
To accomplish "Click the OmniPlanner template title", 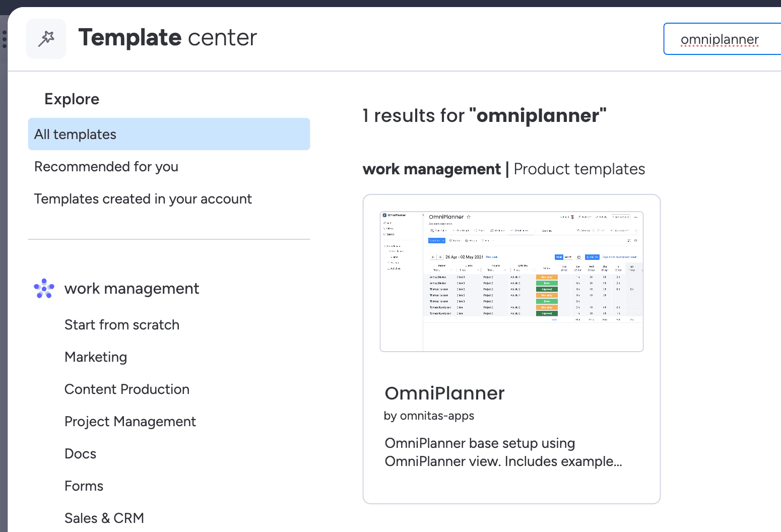I will pyautogui.click(x=444, y=393).
